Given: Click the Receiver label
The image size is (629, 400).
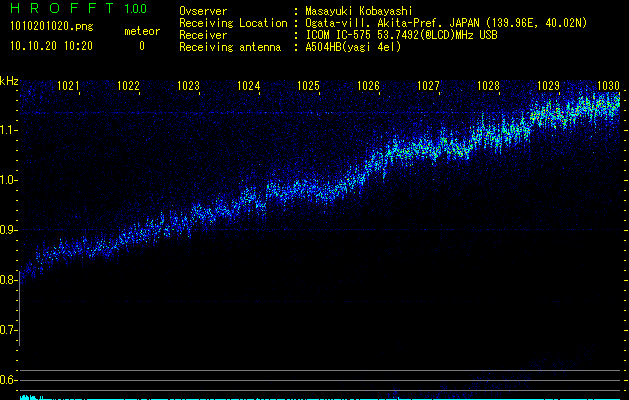Looking at the screenshot, I should point(203,35).
